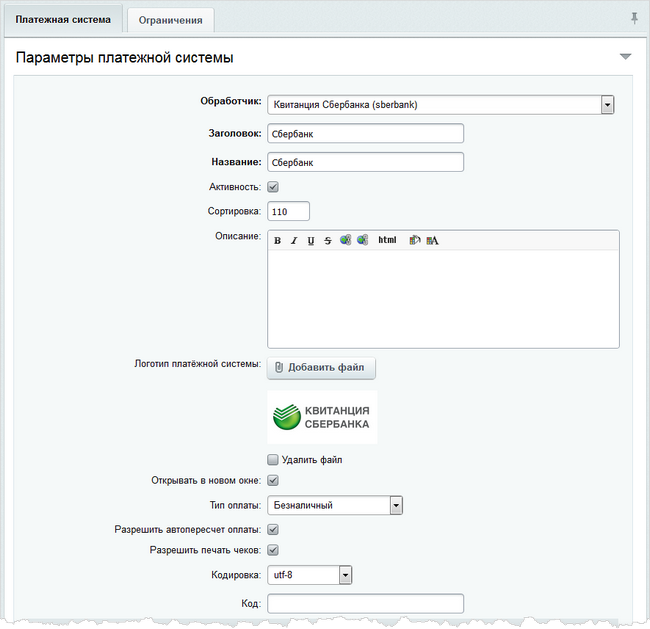The image size is (650, 629).
Task: Click the Обработчик label
Action: coord(231,101)
